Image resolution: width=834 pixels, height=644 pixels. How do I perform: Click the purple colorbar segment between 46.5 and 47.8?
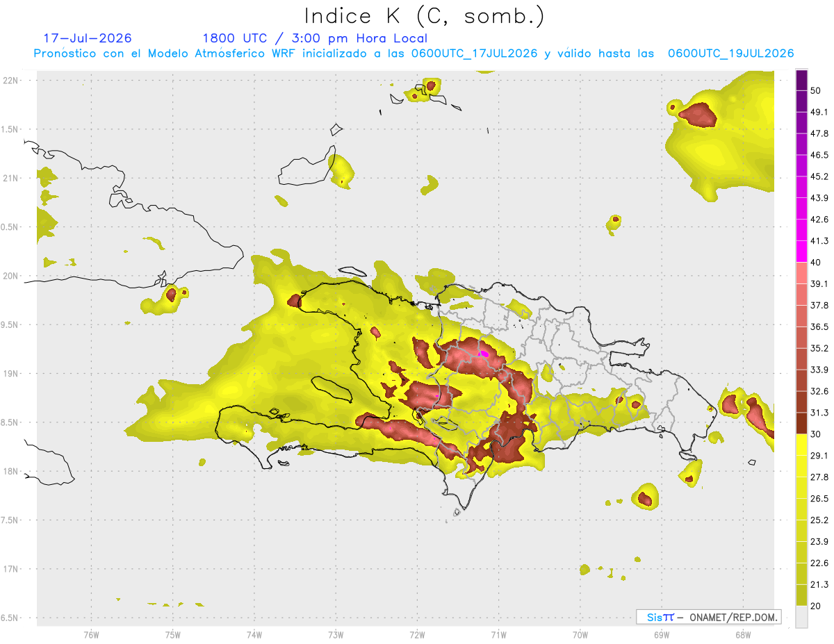[x=801, y=145]
